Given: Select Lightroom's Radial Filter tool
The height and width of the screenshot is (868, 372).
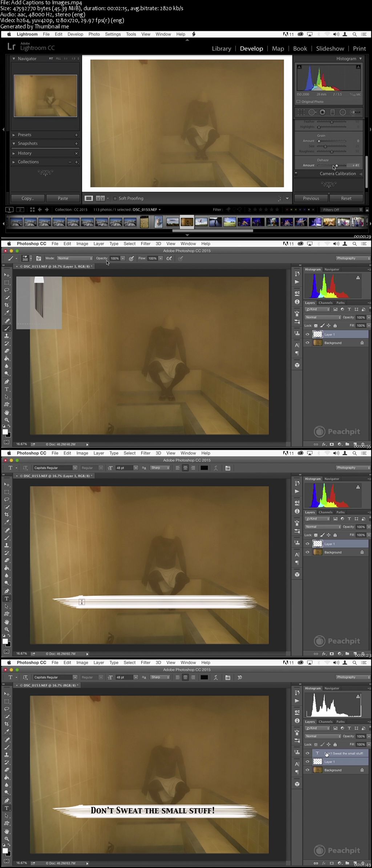Looking at the screenshot, I should click(x=343, y=112).
